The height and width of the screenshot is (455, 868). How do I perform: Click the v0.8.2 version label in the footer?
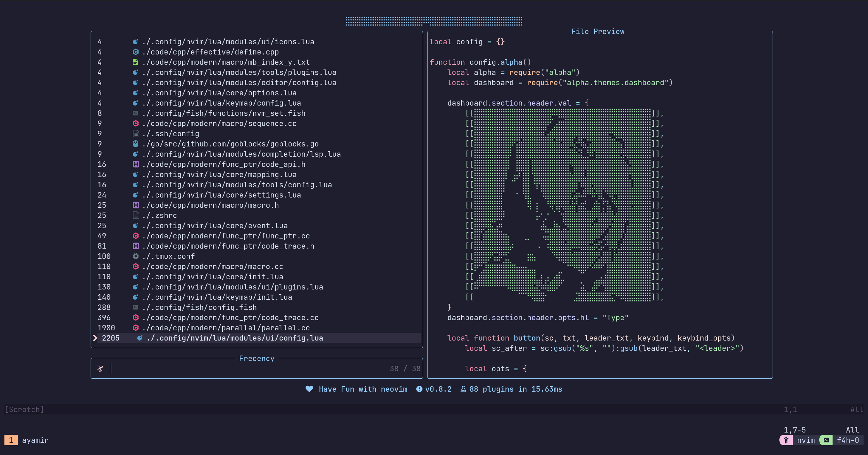point(438,389)
